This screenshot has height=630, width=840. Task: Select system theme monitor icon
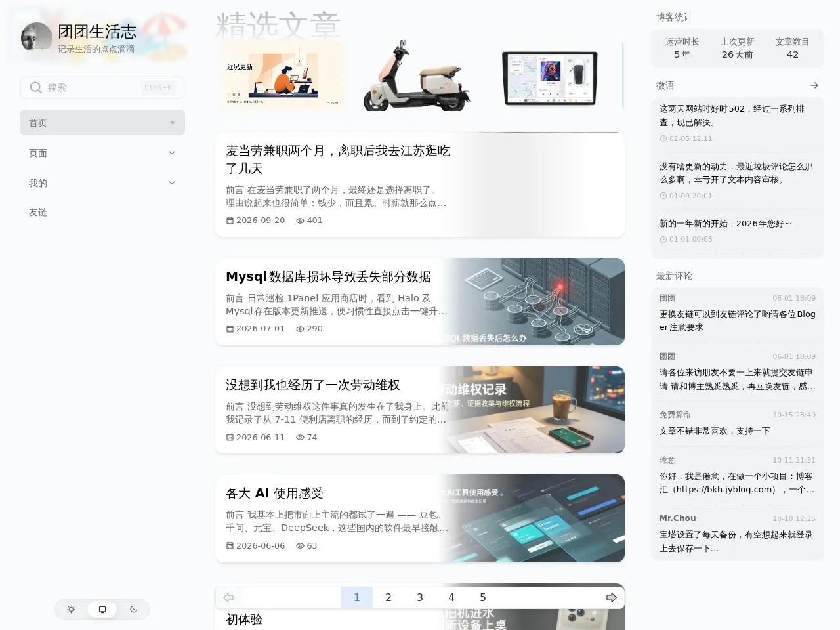coord(102,609)
